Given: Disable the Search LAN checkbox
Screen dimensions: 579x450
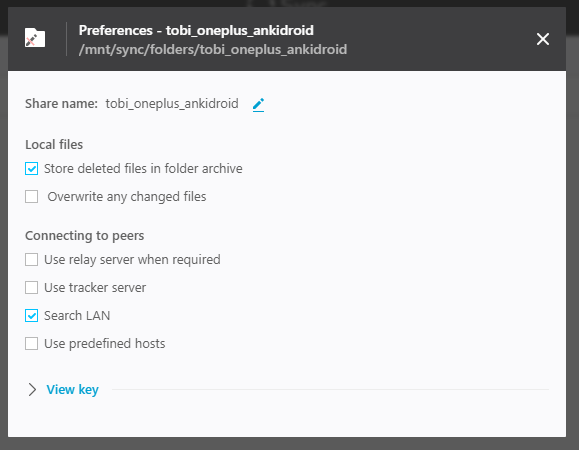Looking at the screenshot, I should [x=31, y=316].
